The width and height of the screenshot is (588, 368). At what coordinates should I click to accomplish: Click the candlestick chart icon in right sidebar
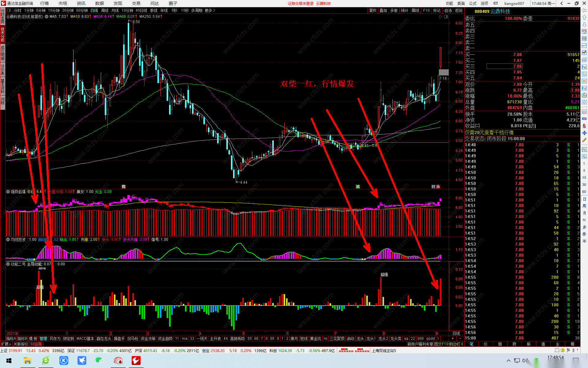[584, 53]
